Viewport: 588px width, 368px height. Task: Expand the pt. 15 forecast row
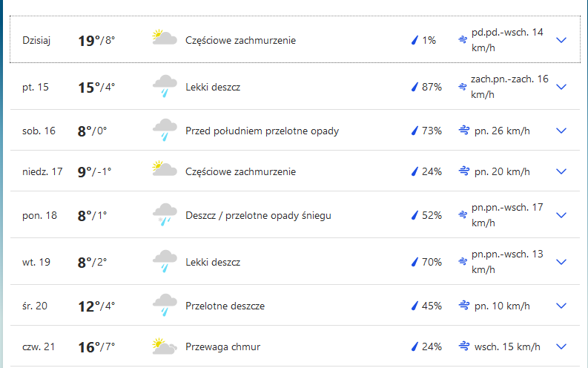[x=561, y=87]
